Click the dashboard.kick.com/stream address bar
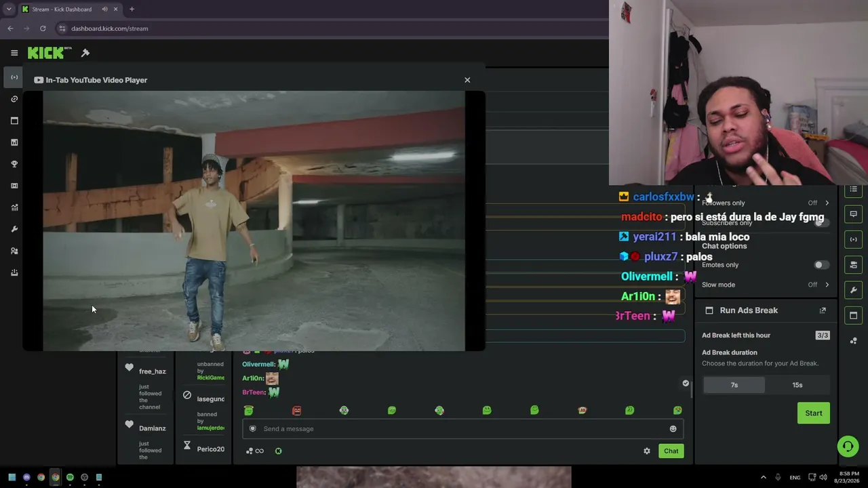 coord(109,28)
